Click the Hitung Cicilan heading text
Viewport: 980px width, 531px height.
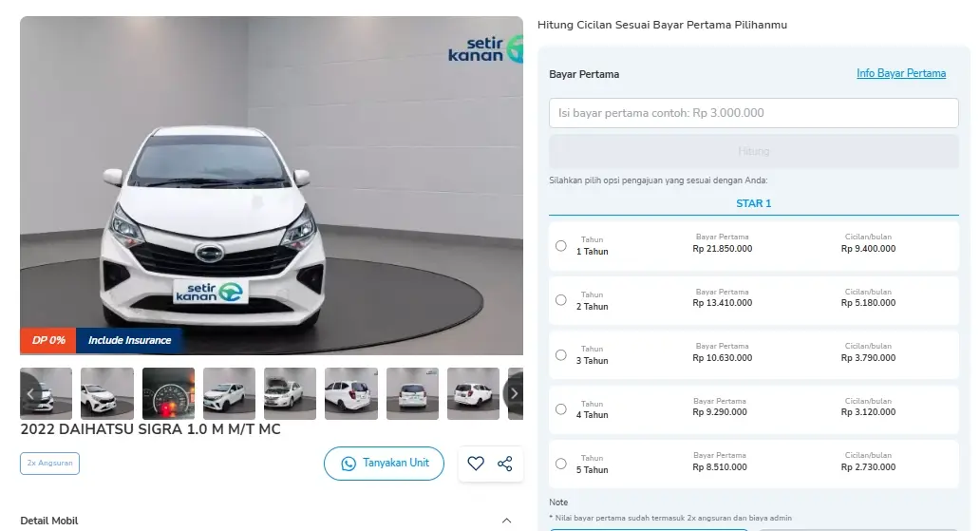(x=663, y=25)
